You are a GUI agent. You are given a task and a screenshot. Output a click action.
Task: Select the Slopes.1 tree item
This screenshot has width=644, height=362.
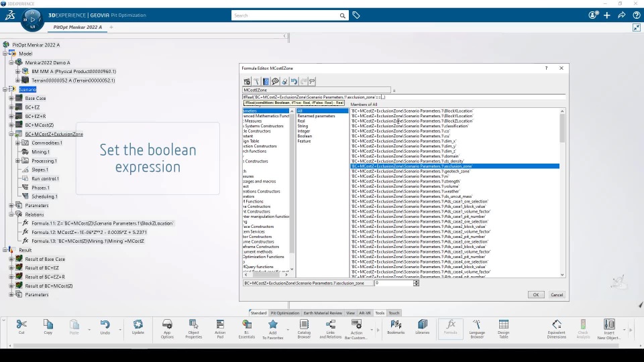tap(40, 170)
